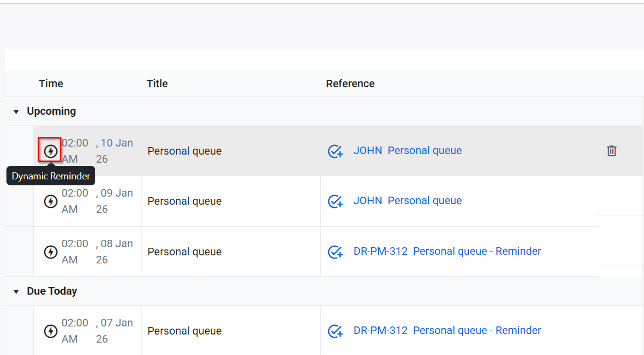Collapse the Due Today group
This screenshot has width=644, height=355.
pos(16,291)
